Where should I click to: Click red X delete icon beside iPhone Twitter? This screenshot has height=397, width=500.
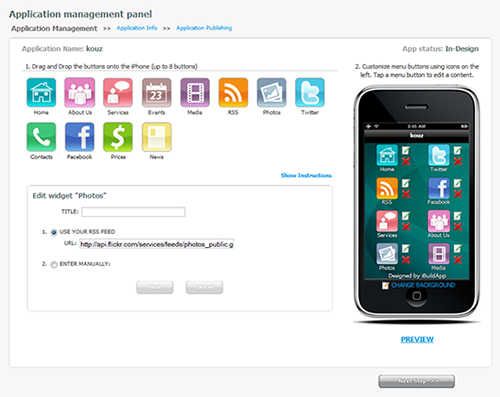(x=458, y=161)
